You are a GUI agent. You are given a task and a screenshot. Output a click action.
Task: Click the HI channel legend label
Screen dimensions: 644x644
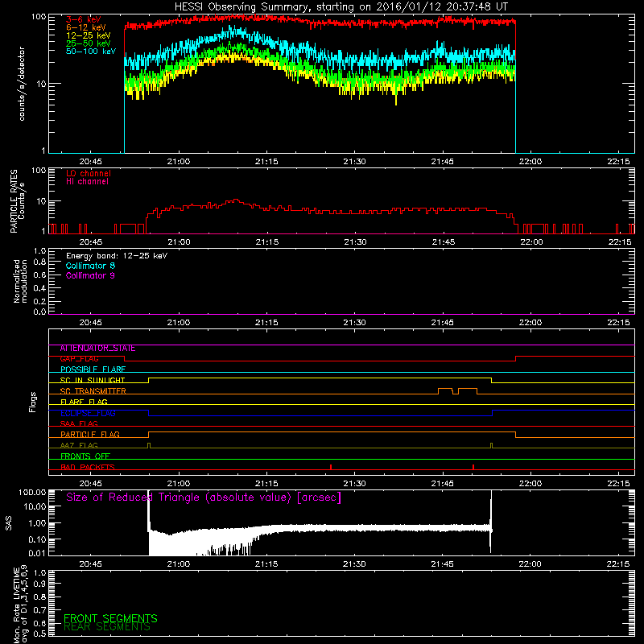click(x=87, y=182)
